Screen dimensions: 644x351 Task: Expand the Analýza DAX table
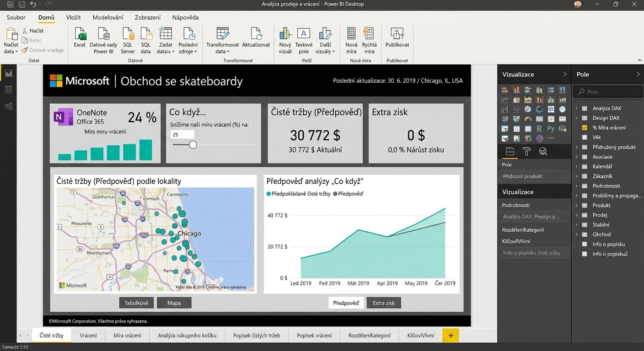[577, 108]
